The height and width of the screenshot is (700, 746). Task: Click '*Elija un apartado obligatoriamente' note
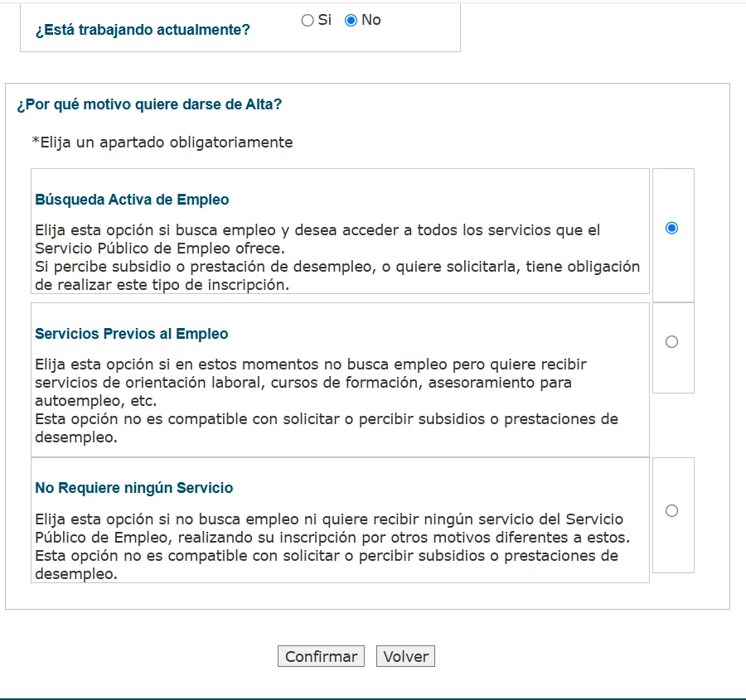pos(162,142)
